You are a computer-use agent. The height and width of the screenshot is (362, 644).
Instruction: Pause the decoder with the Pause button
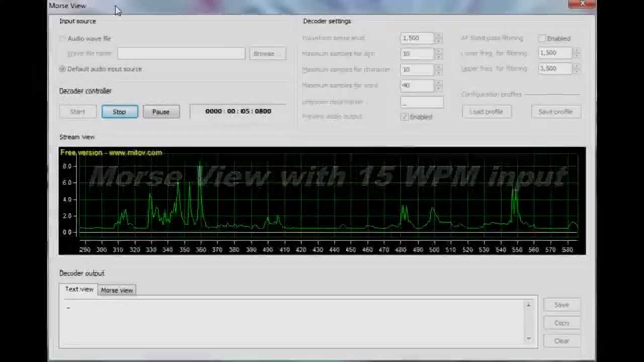click(161, 112)
